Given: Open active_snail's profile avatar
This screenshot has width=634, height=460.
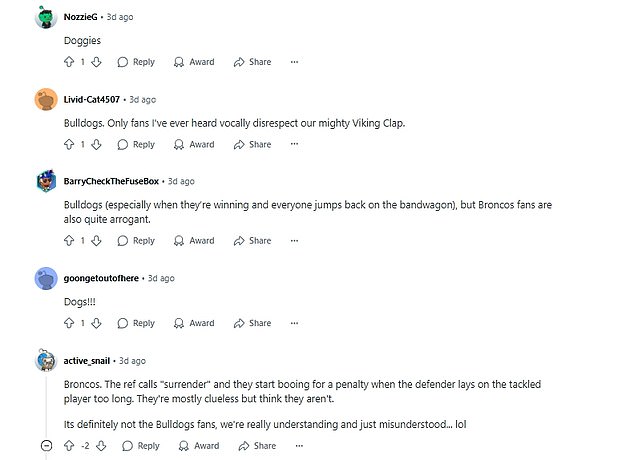Looking at the screenshot, I should 46,360.
